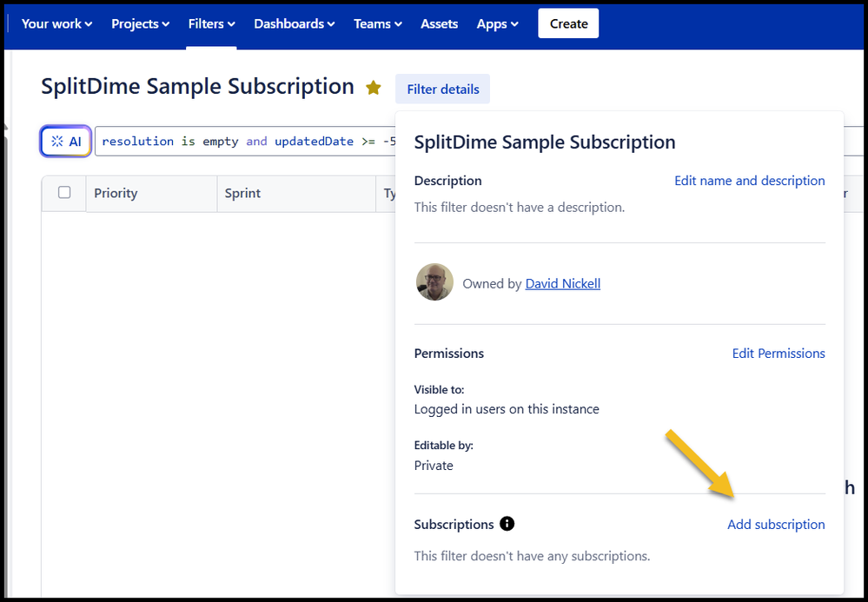Click Add subscription link
Image resolution: width=868 pixels, height=602 pixels.
[776, 524]
